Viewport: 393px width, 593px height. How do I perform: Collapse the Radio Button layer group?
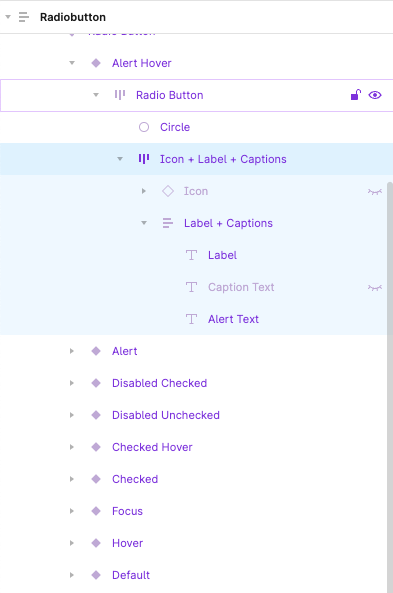[96, 95]
